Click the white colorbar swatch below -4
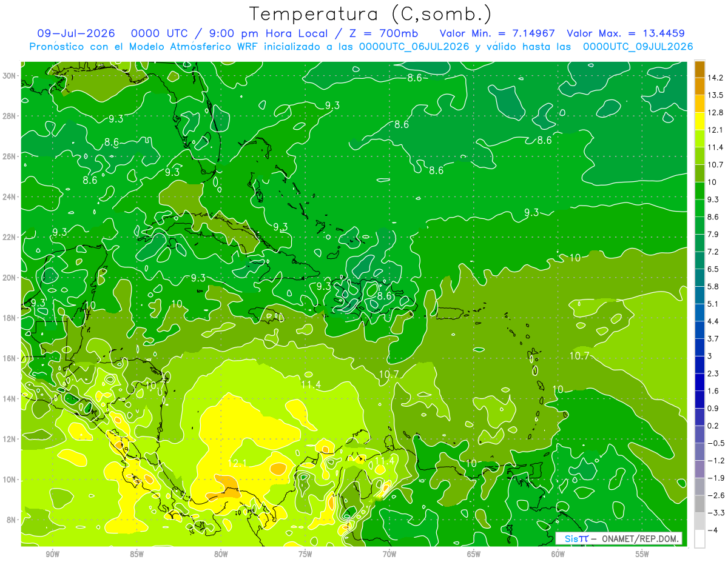 (699, 539)
